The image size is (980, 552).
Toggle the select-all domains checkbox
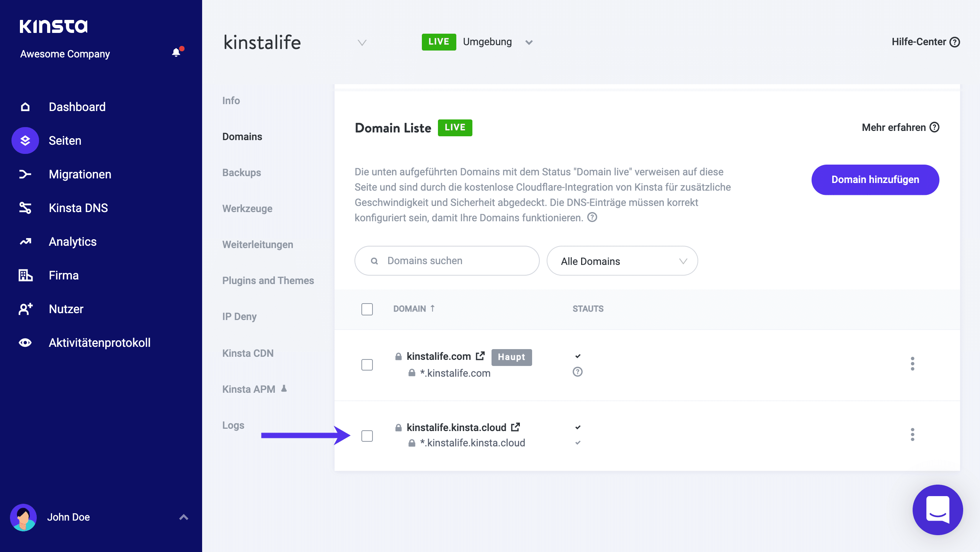(x=367, y=309)
